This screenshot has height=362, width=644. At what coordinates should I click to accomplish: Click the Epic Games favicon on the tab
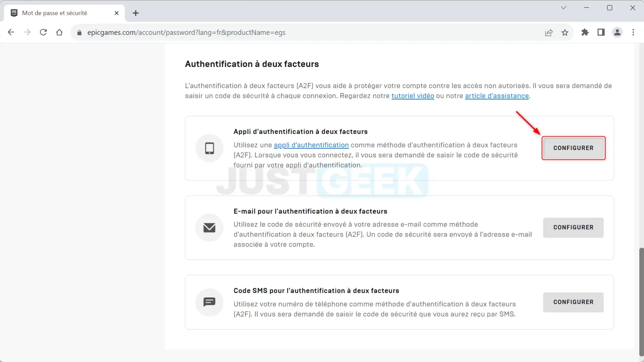pyautogui.click(x=14, y=13)
